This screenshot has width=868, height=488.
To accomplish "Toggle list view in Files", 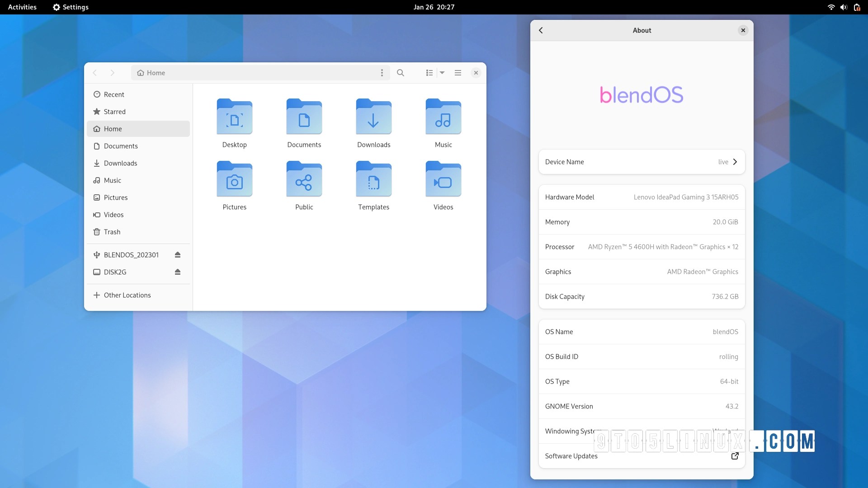I will pos(429,73).
